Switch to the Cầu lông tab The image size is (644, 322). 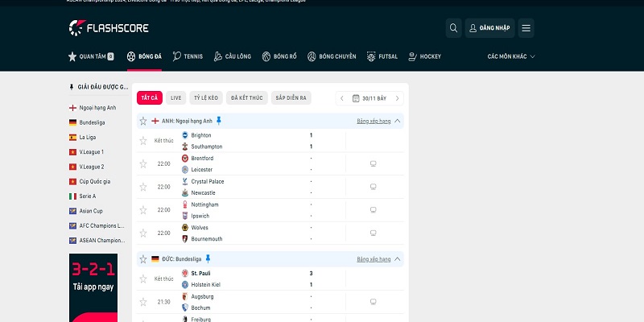coord(233,56)
